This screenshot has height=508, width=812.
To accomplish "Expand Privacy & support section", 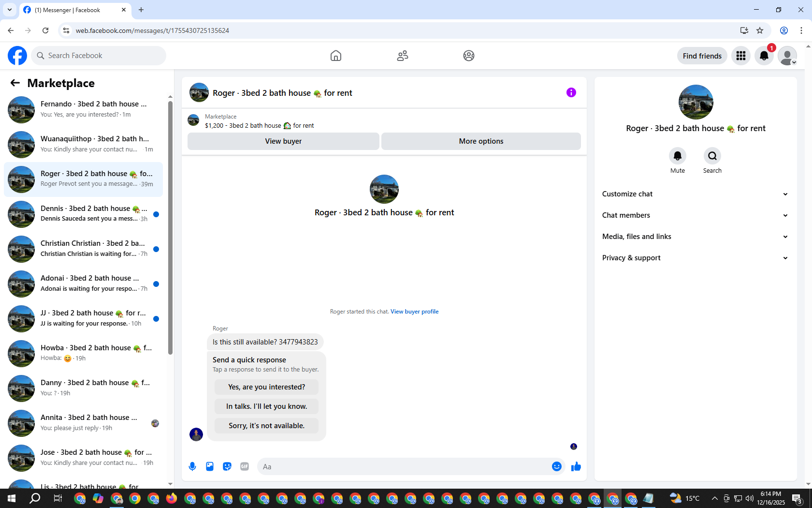I will click(696, 258).
